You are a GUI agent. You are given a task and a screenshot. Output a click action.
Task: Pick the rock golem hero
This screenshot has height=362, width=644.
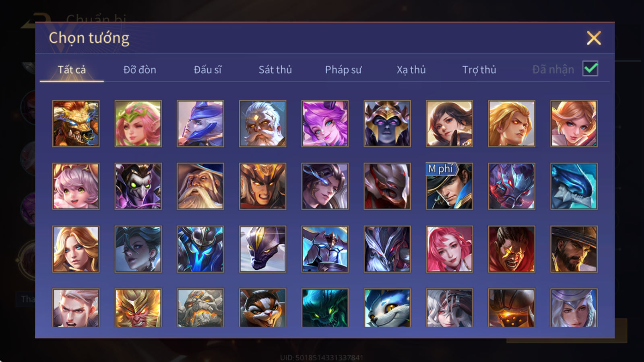click(200, 308)
